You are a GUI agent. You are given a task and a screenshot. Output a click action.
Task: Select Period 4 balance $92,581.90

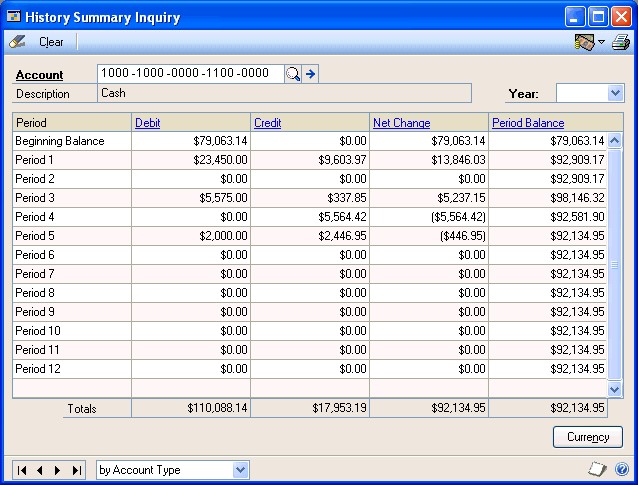577,217
